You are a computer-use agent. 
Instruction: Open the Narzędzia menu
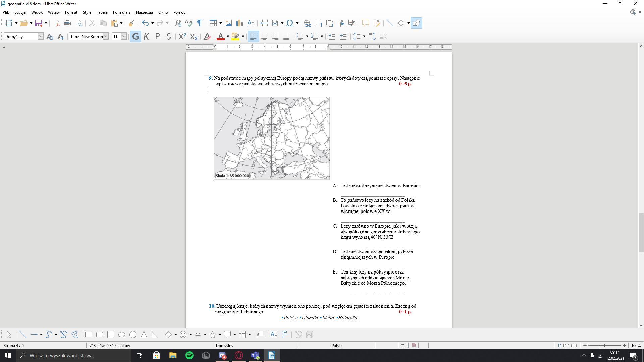144,12
